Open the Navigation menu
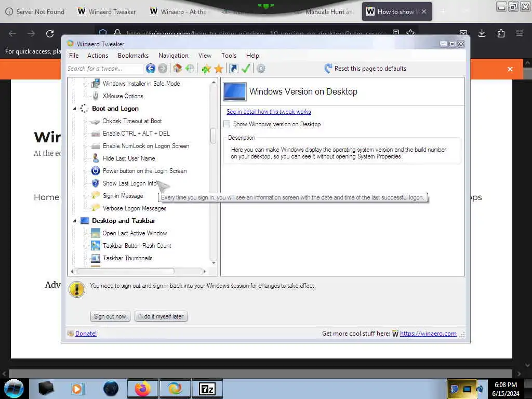This screenshot has height=399, width=532. point(174,56)
